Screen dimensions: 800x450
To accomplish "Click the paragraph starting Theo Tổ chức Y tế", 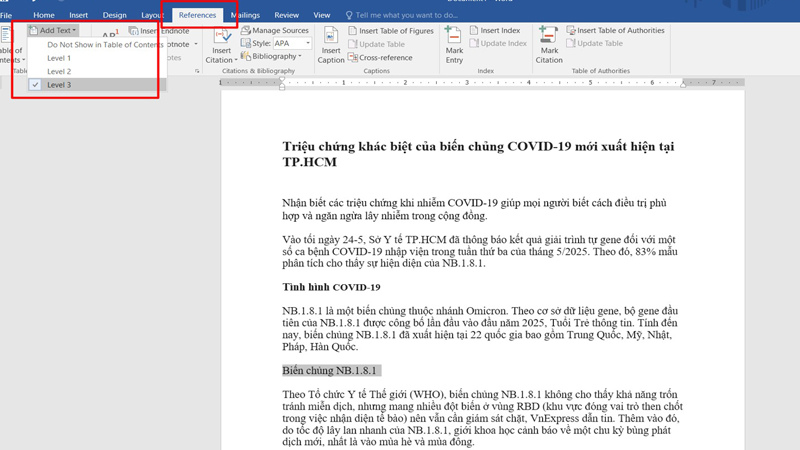I will pyautogui.click(x=482, y=418).
